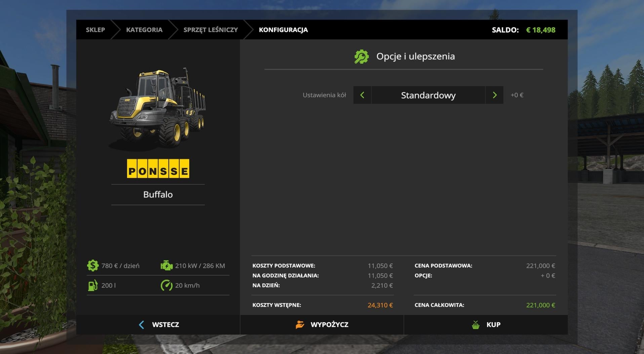This screenshot has height=354, width=644.
Task: Click the 210 kW / 286 KM value
Action: [x=200, y=266]
